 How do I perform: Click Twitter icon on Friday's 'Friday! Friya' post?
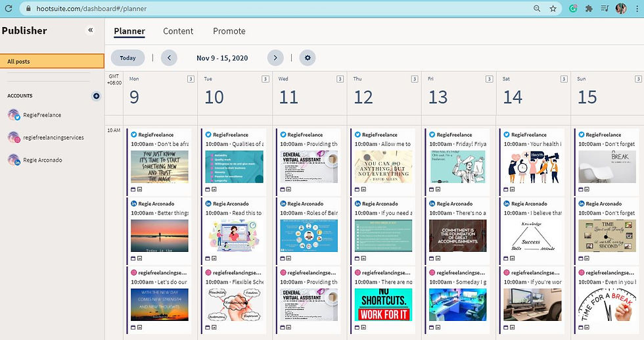point(432,134)
